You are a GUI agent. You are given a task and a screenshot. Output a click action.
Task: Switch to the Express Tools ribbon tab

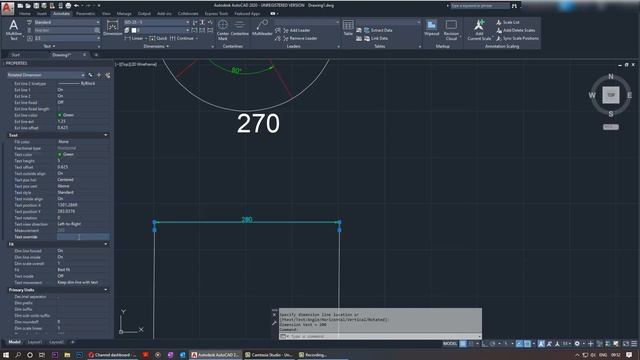point(216,13)
